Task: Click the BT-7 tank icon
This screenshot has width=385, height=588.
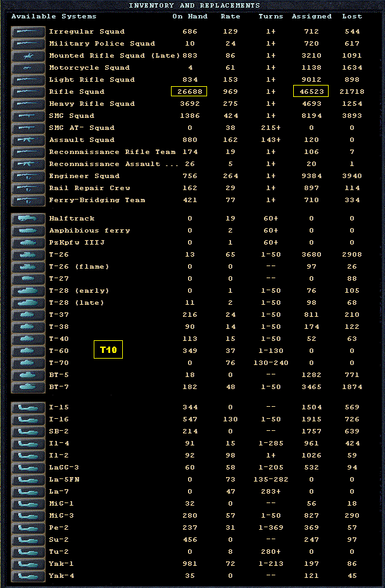Action: (x=28, y=387)
